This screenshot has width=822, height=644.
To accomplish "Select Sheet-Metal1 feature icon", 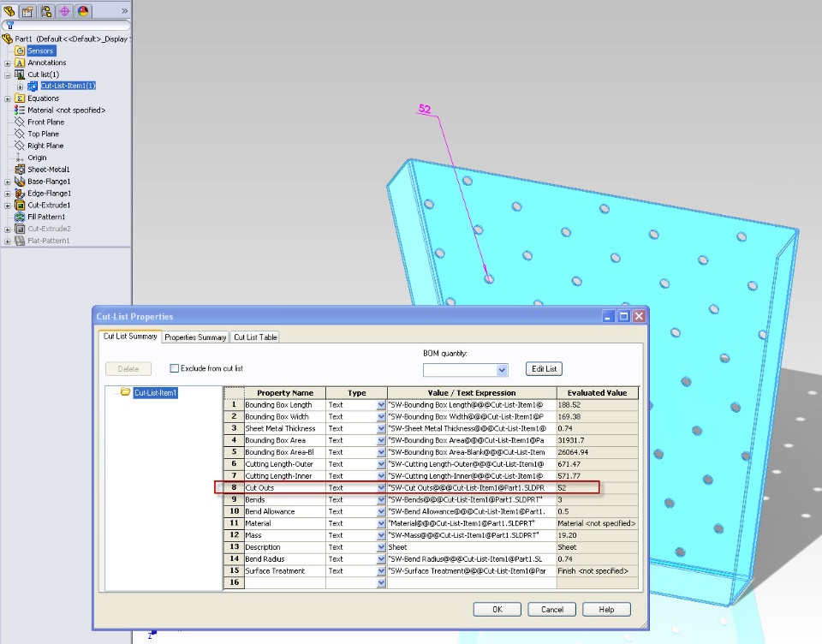I will click(x=20, y=170).
